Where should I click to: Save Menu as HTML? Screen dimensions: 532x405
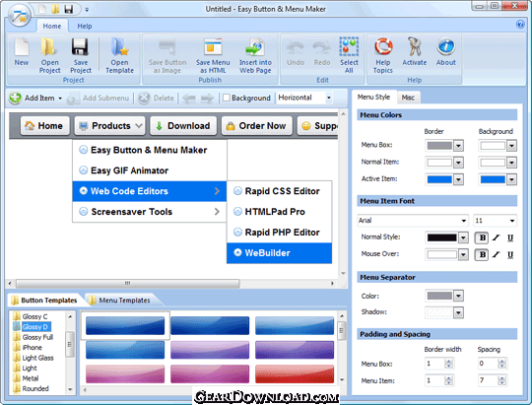[x=213, y=56]
